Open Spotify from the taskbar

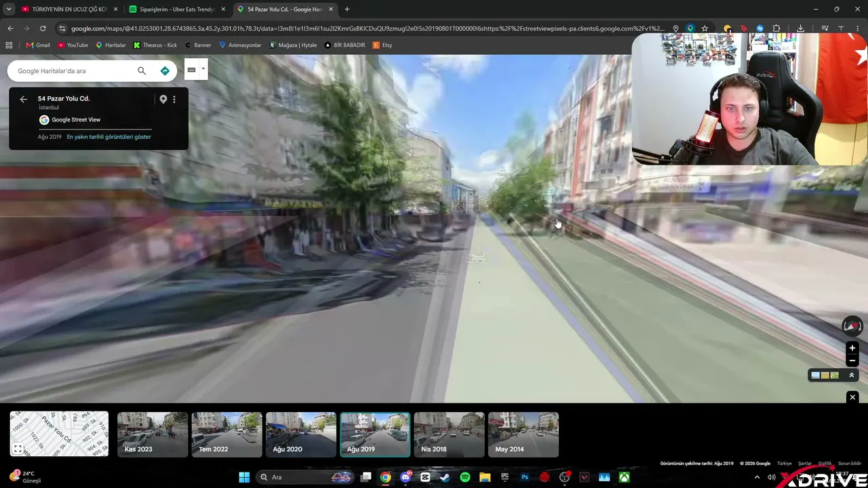pyautogui.click(x=465, y=477)
